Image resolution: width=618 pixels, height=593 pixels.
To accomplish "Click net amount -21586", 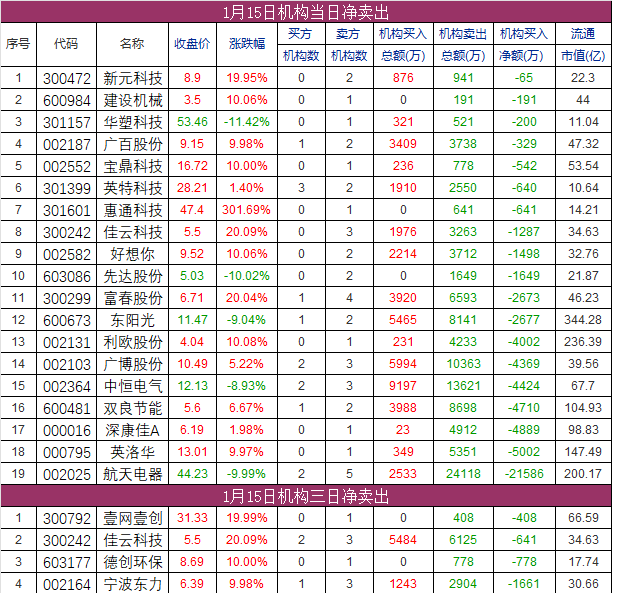I will click(524, 474).
